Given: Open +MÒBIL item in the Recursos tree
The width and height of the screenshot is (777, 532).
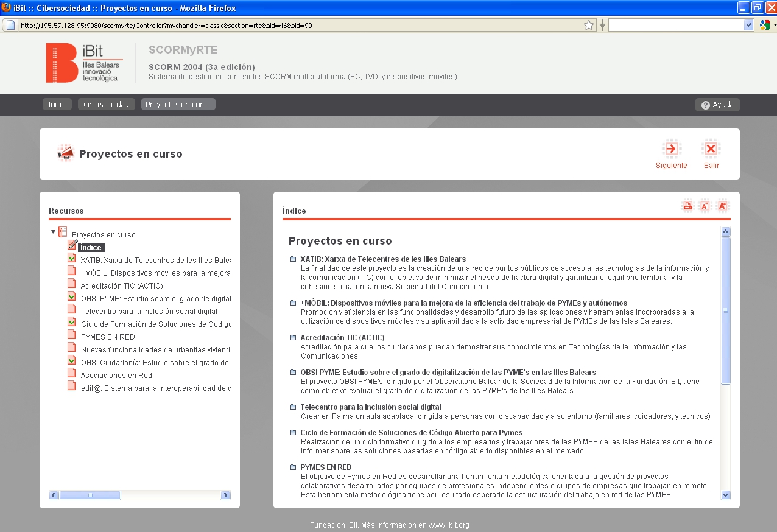Looking at the screenshot, I should point(155,273).
